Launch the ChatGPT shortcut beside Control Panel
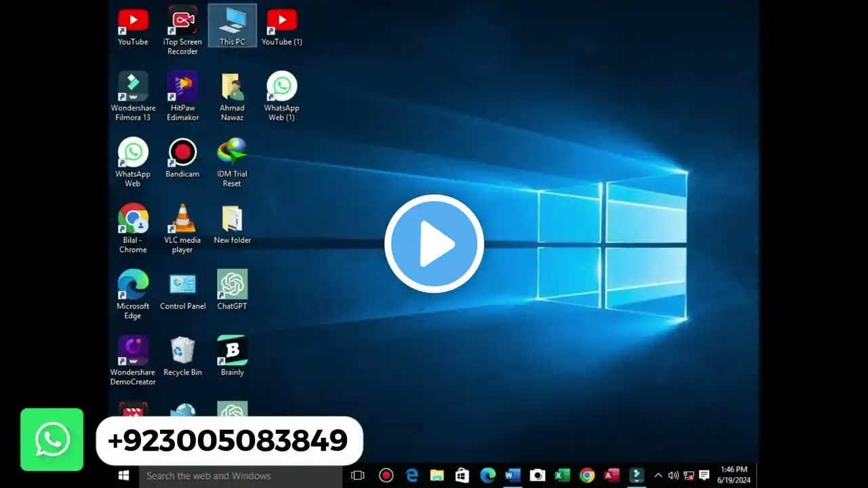The image size is (868, 488). (x=232, y=290)
